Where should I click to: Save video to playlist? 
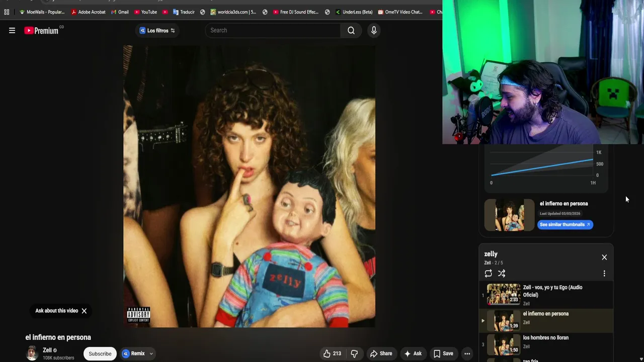pyautogui.click(x=443, y=354)
